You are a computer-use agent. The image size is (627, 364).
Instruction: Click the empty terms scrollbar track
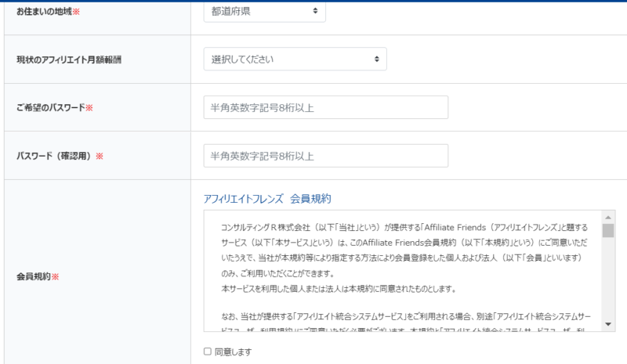click(608, 282)
